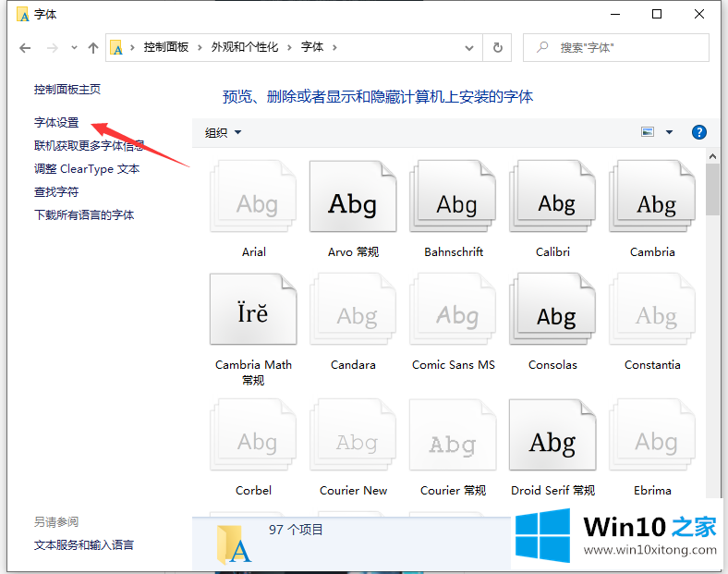Image resolution: width=728 pixels, height=574 pixels.
Task: Click the 97 个项目 status text
Action: (x=296, y=530)
